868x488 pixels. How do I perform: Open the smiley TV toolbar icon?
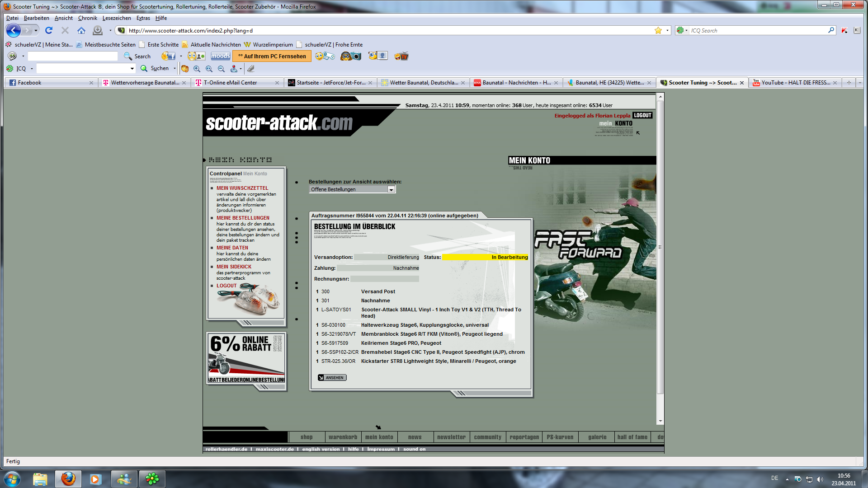401,56
